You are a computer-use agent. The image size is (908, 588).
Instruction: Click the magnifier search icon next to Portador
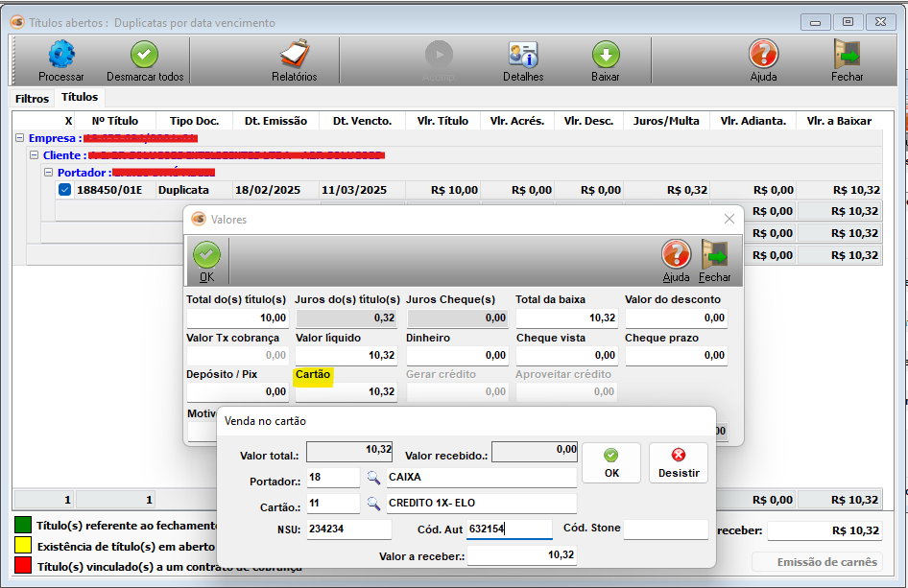click(x=373, y=477)
